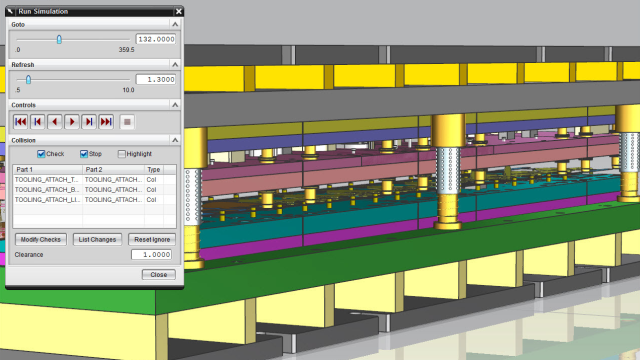Click the Modify Checks button
The image size is (640, 360).
(41, 240)
